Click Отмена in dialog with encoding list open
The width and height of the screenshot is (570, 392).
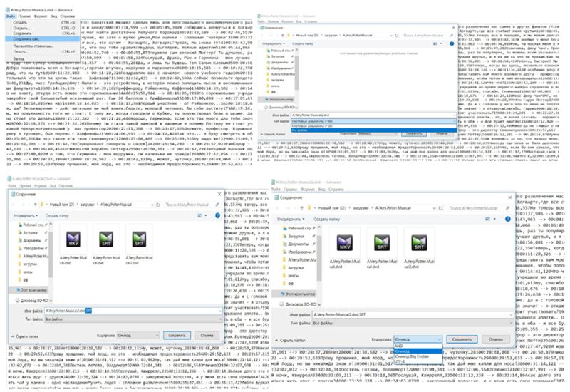click(x=495, y=339)
